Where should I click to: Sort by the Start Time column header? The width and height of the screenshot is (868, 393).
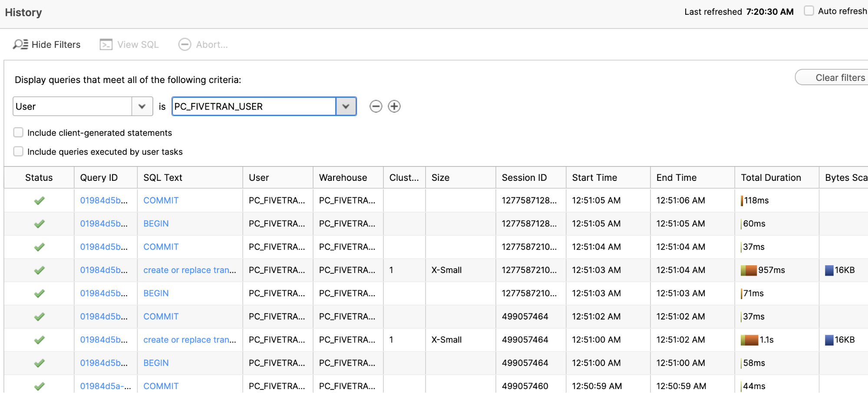tap(594, 177)
